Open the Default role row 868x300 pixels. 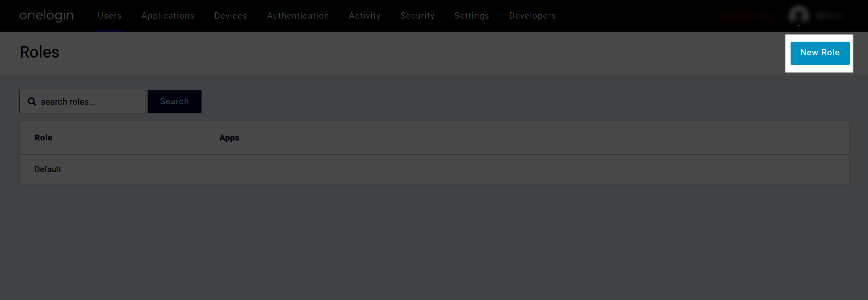[x=434, y=169]
